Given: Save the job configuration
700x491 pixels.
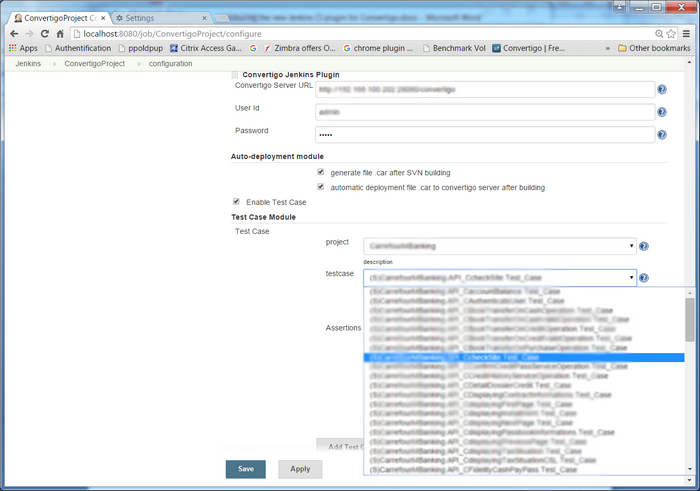Looking at the screenshot, I should [x=246, y=469].
